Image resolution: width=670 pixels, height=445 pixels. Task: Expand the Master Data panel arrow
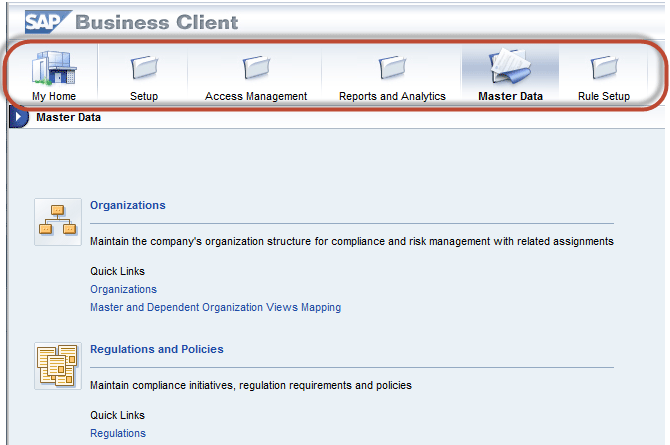(x=18, y=117)
